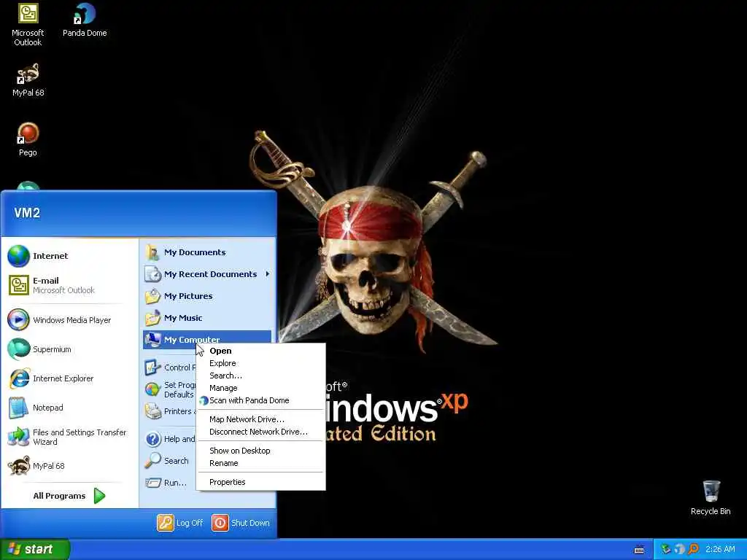Choose Map Network Drive...
Viewport: 747px width, 560px height.
[260, 419]
